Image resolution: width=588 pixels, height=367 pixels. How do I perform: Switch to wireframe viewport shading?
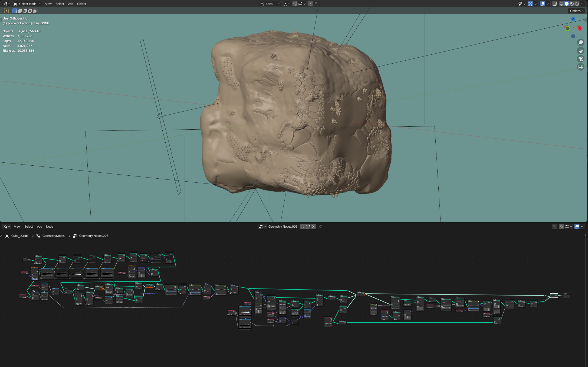click(x=561, y=4)
